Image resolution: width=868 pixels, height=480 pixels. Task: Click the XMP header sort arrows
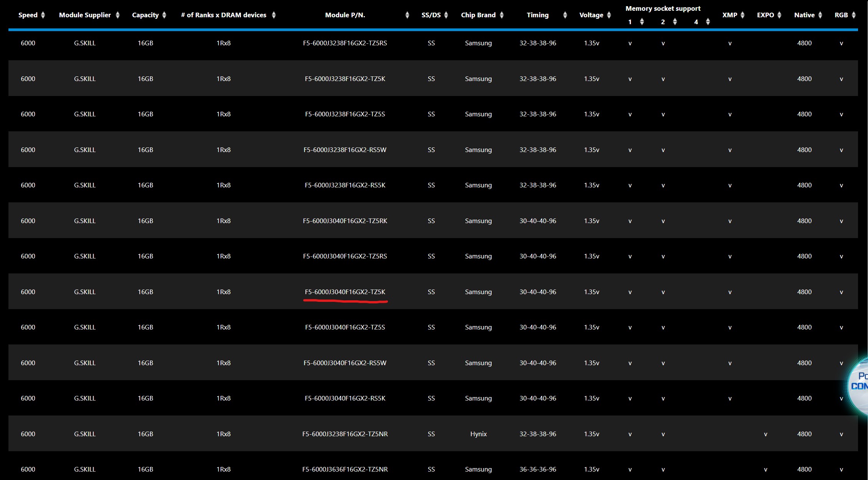click(x=743, y=15)
